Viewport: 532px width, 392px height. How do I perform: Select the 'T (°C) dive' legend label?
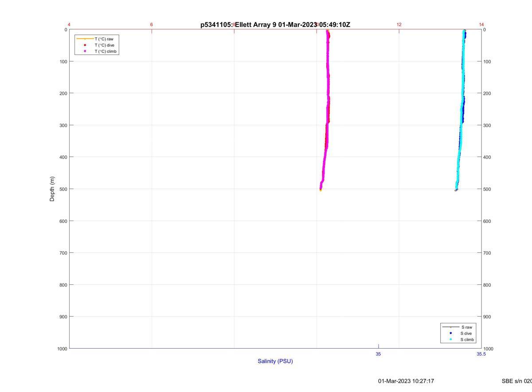104,45
